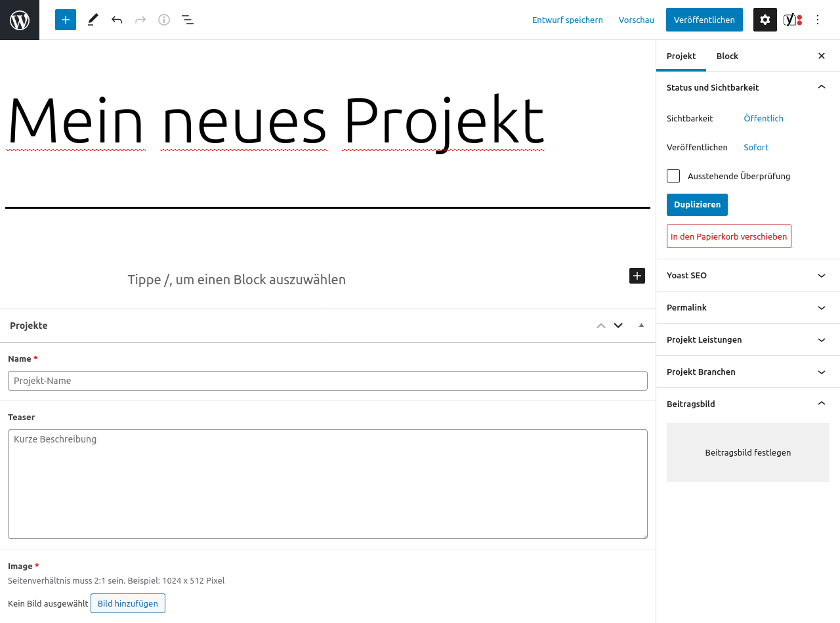Click the Bild hinzufügen button
The width and height of the screenshot is (840, 623).
coord(128,603)
